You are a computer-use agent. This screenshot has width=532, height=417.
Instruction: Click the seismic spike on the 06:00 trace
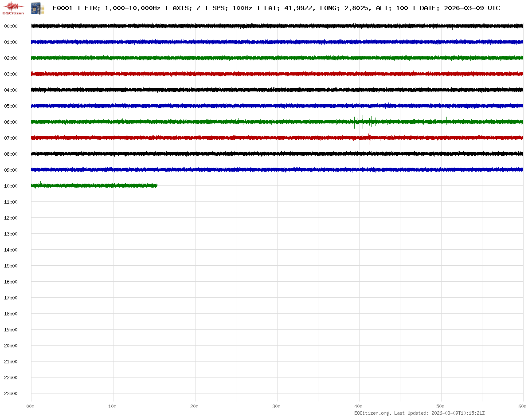(x=363, y=121)
